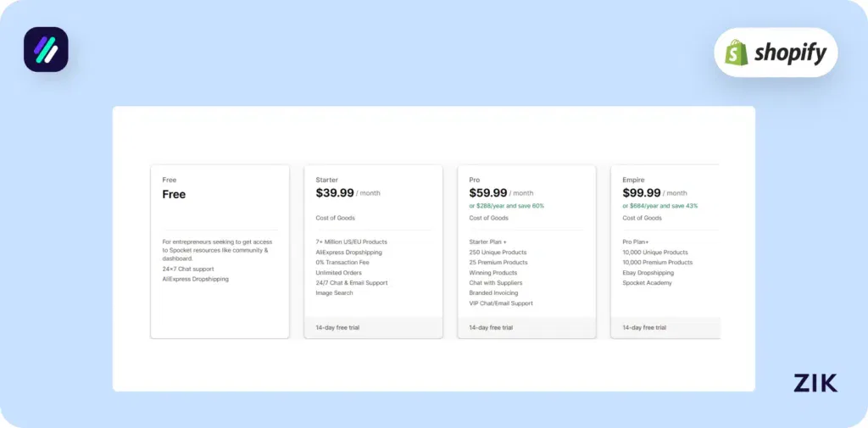
Task: Click "or $684/year and save 43%" link
Action: 659,206
